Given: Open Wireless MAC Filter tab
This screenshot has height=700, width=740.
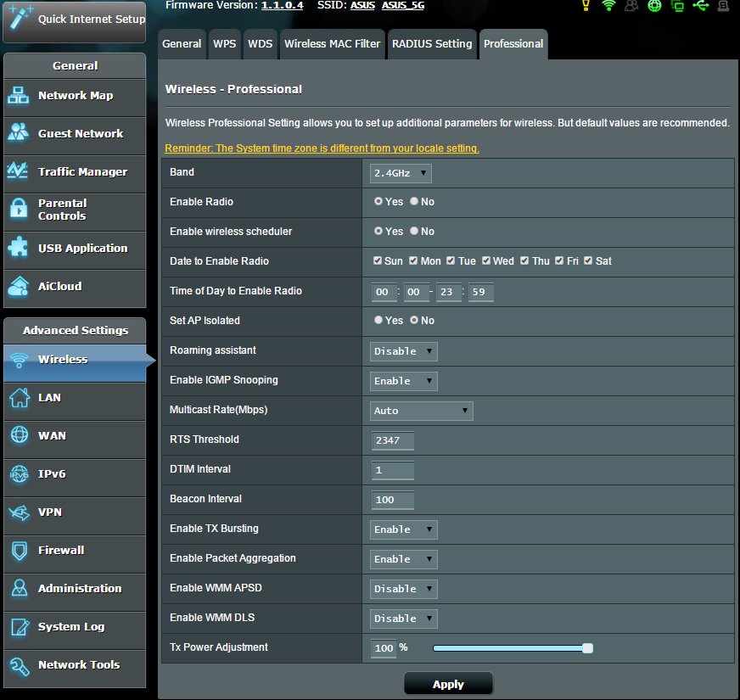Looking at the screenshot, I should click(x=333, y=44).
